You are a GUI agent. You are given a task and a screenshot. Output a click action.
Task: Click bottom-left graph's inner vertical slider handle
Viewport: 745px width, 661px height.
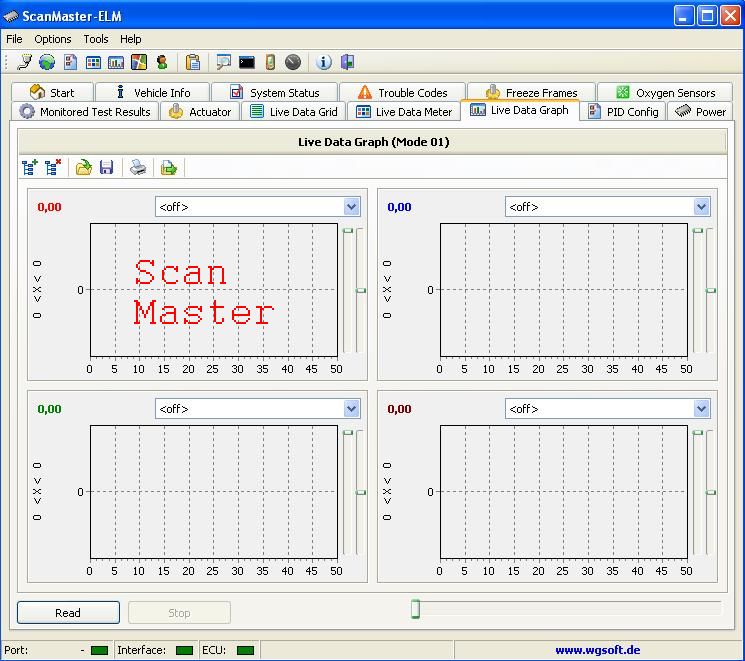[x=348, y=432]
